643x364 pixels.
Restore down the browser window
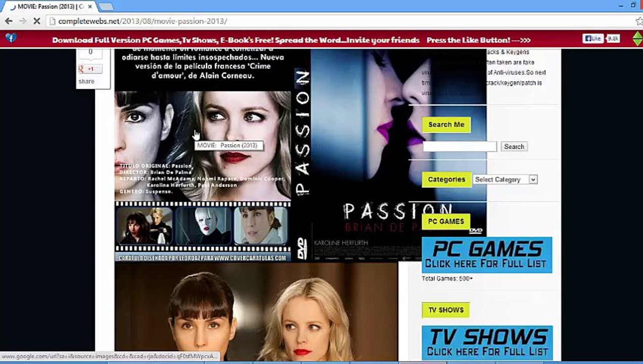[633, 5]
